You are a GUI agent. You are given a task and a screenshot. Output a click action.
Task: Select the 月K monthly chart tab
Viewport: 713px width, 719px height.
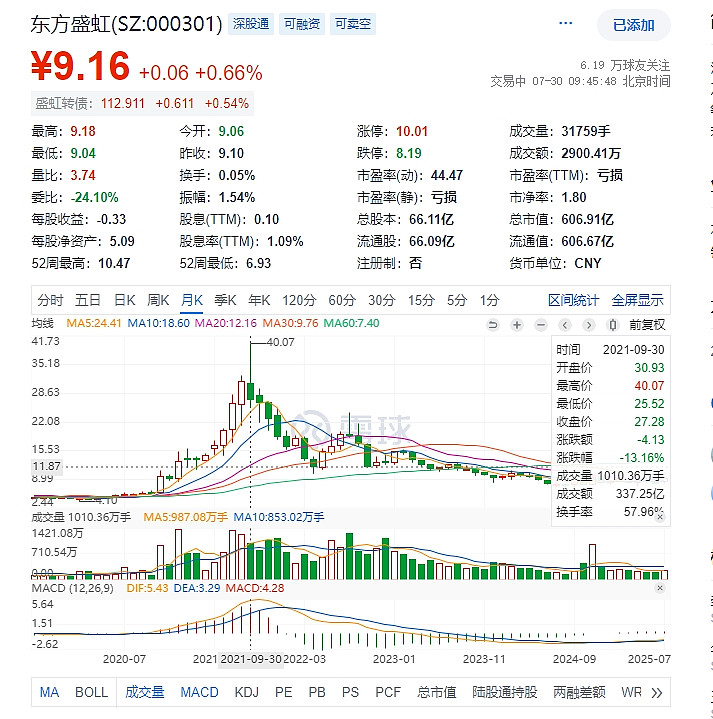[x=192, y=300]
